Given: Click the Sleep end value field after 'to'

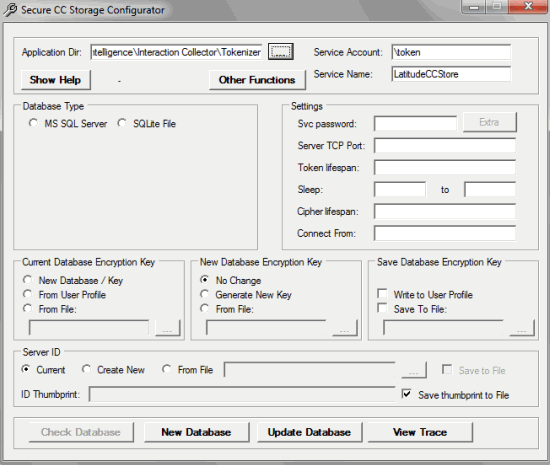Looking at the screenshot, I should click(490, 189).
